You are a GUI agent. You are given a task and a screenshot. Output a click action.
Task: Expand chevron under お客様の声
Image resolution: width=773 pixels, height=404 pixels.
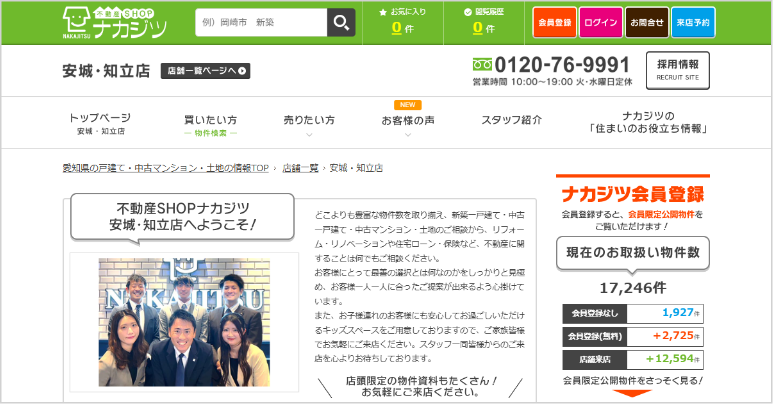408,134
